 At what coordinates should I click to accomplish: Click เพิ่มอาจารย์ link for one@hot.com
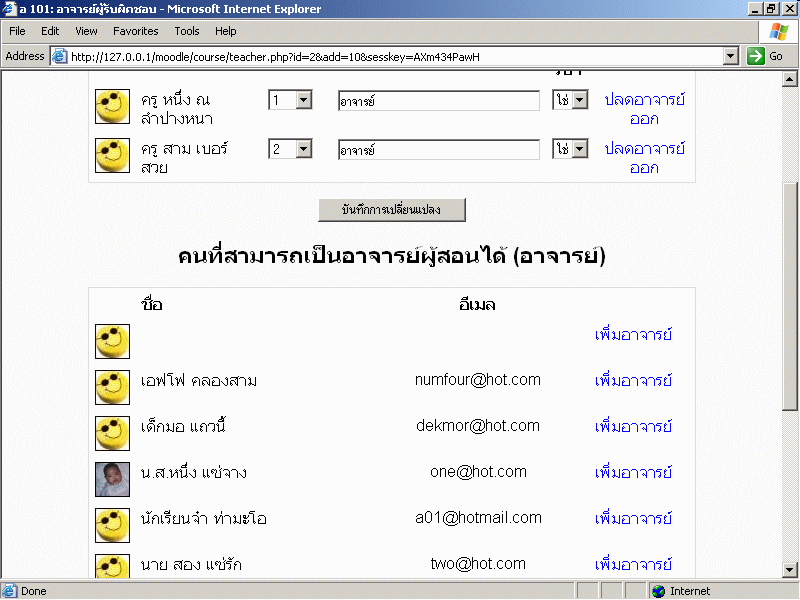[x=633, y=472]
